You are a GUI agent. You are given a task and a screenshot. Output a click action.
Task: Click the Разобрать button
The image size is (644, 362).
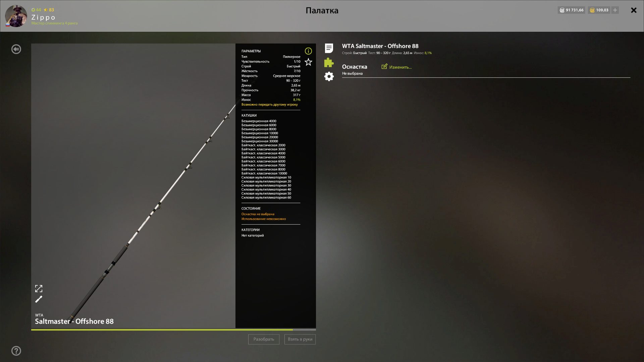coord(264,339)
